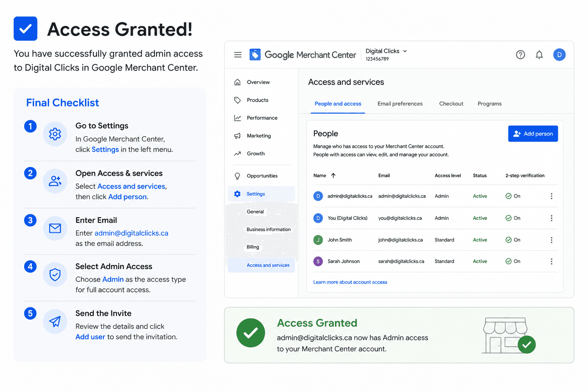
Task: Switch to People and access tab
Action: [338, 104]
